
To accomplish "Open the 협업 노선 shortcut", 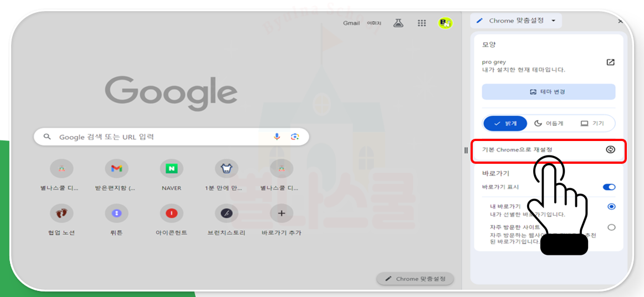I will 62,220.
